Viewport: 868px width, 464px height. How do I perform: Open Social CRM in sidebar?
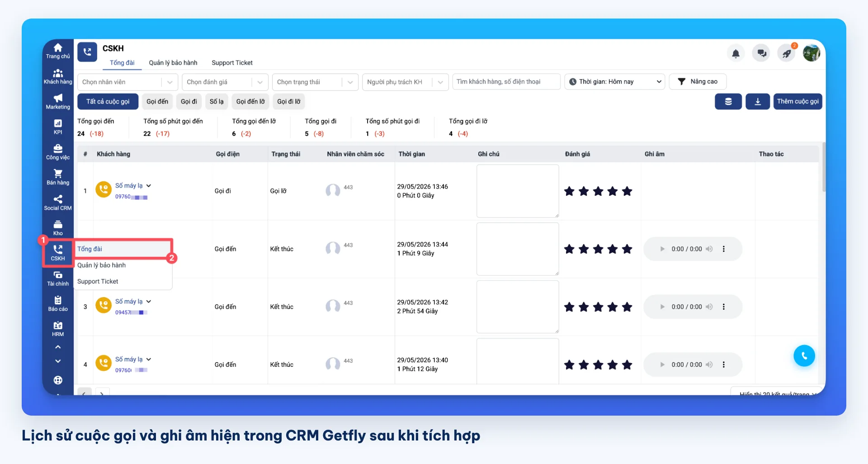click(58, 203)
